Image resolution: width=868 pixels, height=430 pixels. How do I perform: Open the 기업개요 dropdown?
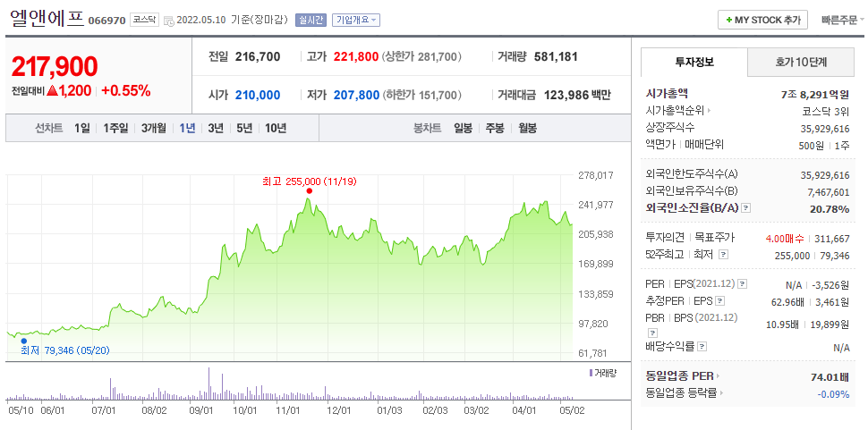356,21
